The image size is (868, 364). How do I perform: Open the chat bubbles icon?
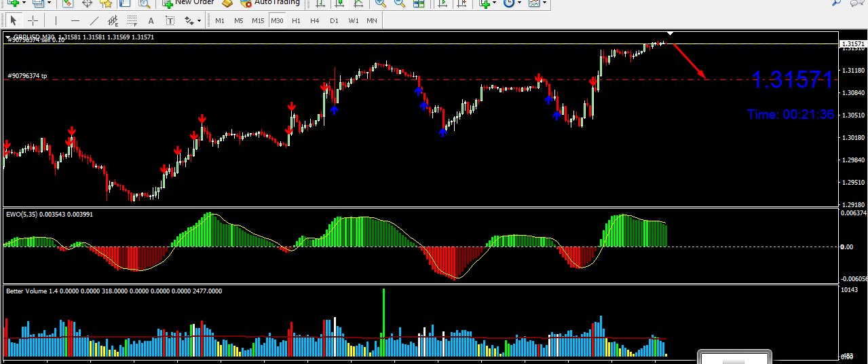858,3
